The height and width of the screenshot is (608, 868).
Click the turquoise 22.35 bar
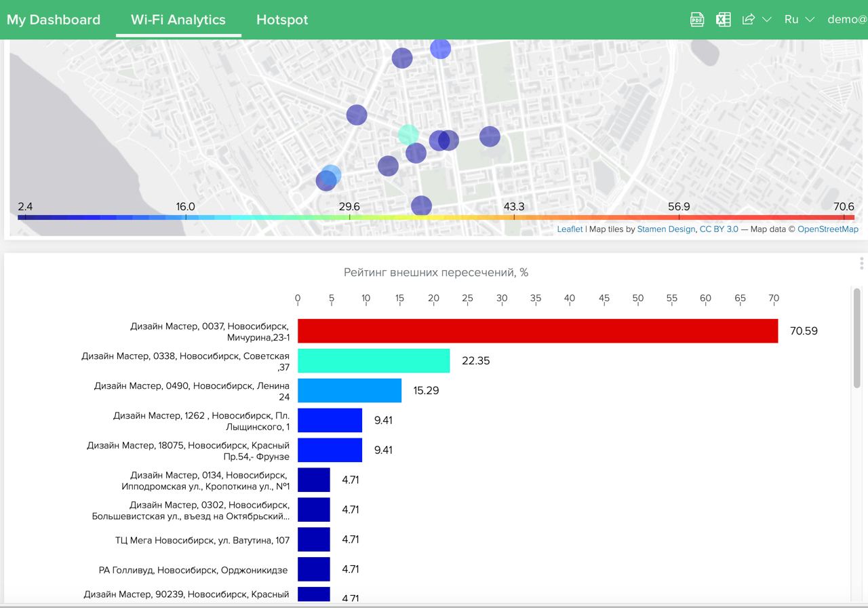pos(374,361)
